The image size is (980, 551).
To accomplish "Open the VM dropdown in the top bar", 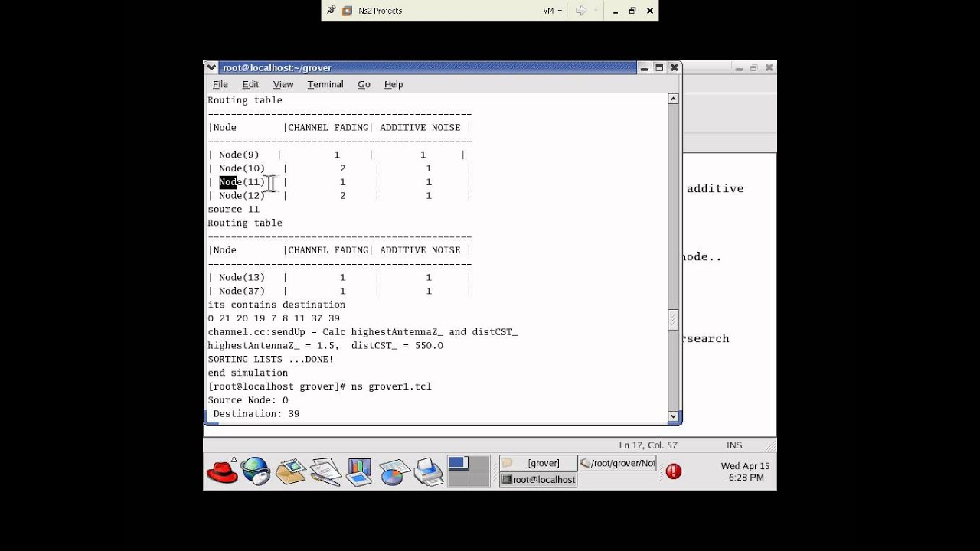I will tap(553, 11).
